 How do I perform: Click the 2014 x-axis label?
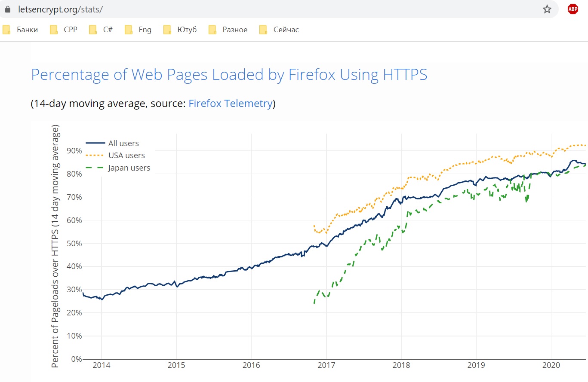point(101,365)
